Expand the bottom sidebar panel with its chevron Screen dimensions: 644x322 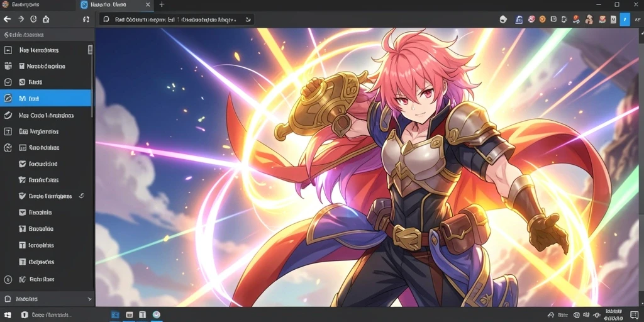89,299
